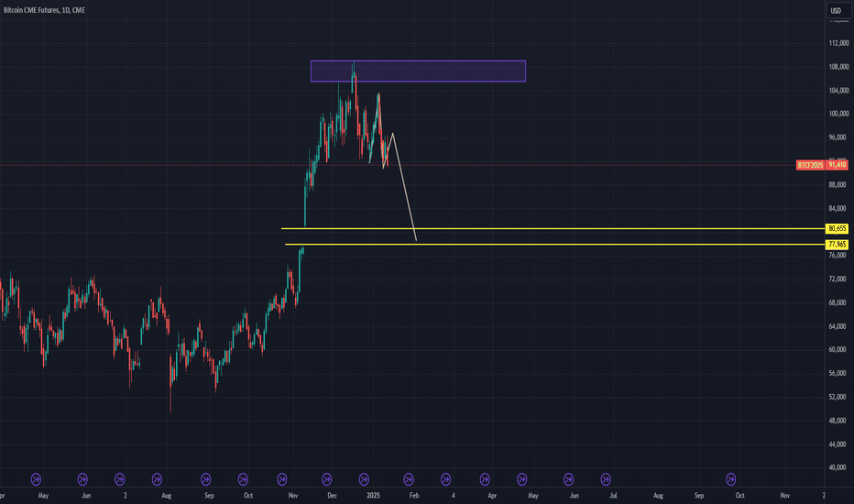Click the Apr label on time axis
854x504 pixels.
492,495
